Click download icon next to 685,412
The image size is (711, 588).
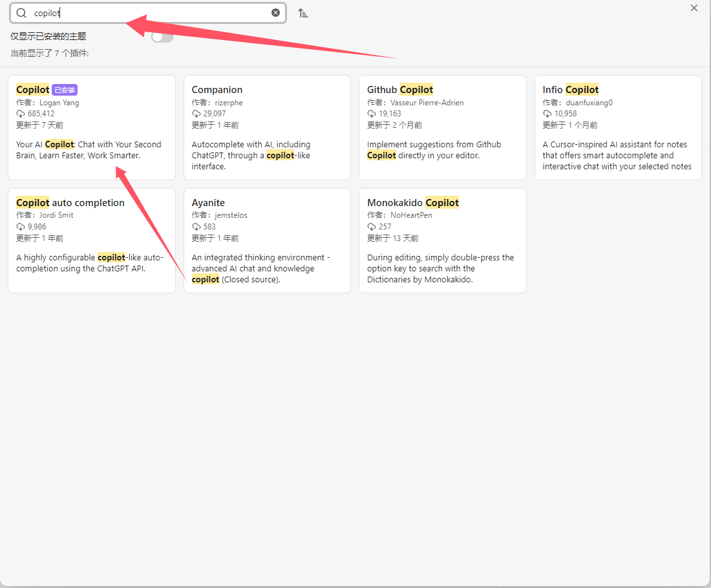[21, 114]
